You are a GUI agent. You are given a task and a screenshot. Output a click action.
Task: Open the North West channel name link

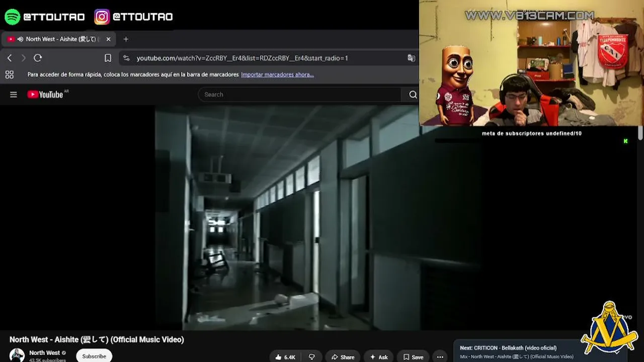click(x=44, y=353)
